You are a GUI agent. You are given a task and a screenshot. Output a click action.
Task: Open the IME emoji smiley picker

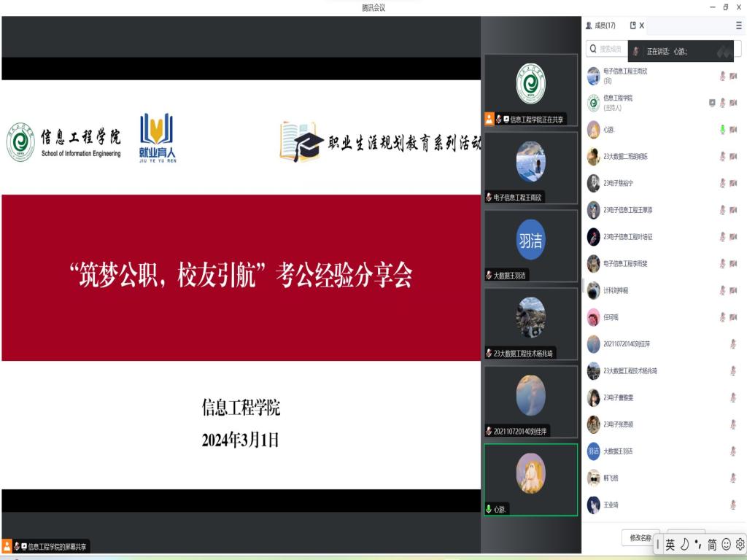726,545
